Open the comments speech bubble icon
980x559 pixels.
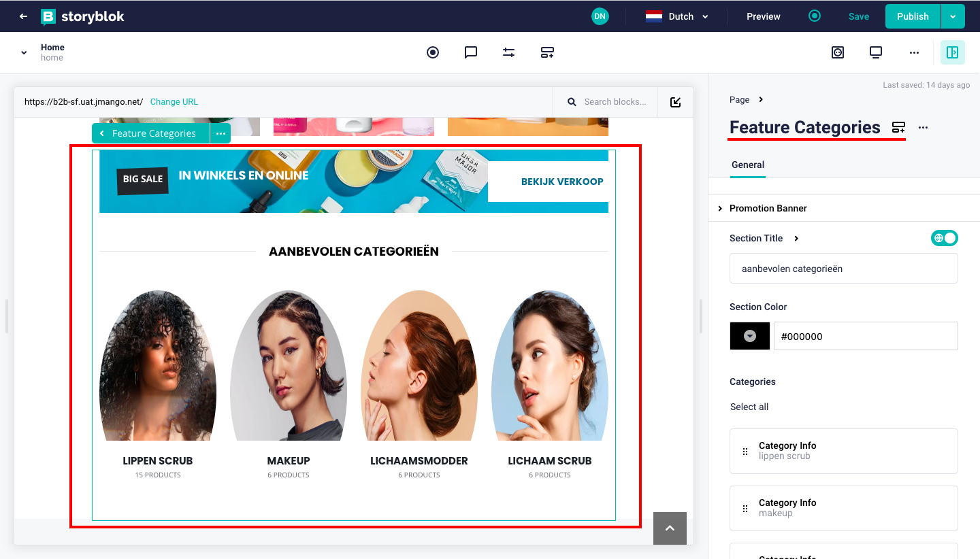tap(470, 52)
